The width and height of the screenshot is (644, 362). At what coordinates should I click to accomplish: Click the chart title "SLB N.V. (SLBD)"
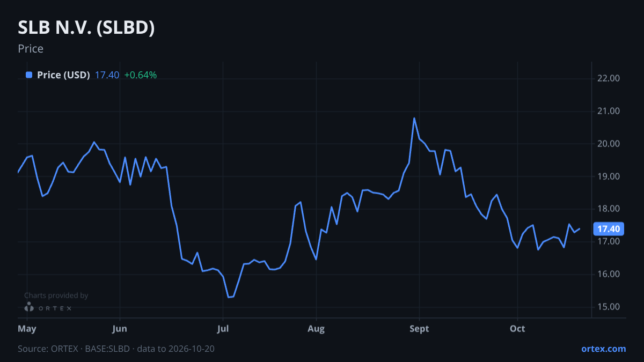(86, 28)
